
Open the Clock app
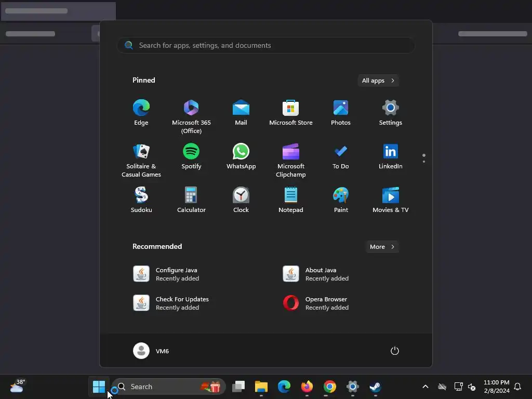coord(241,200)
